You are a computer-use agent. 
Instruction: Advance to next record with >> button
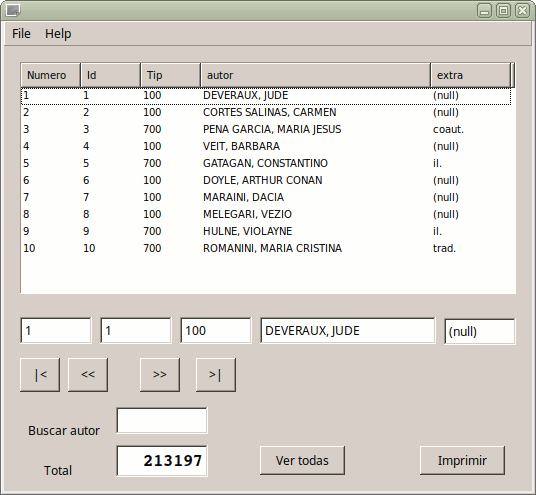click(x=160, y=375)
